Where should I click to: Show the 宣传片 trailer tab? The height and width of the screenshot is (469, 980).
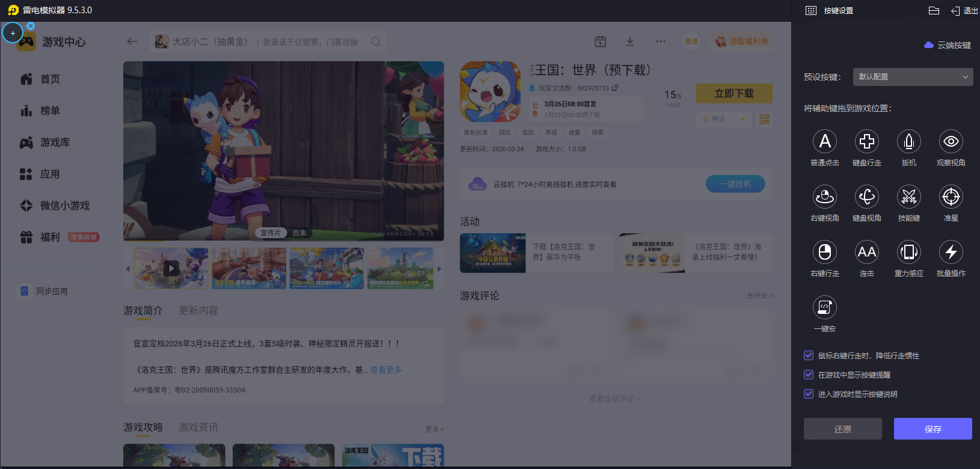coord(271,233)
